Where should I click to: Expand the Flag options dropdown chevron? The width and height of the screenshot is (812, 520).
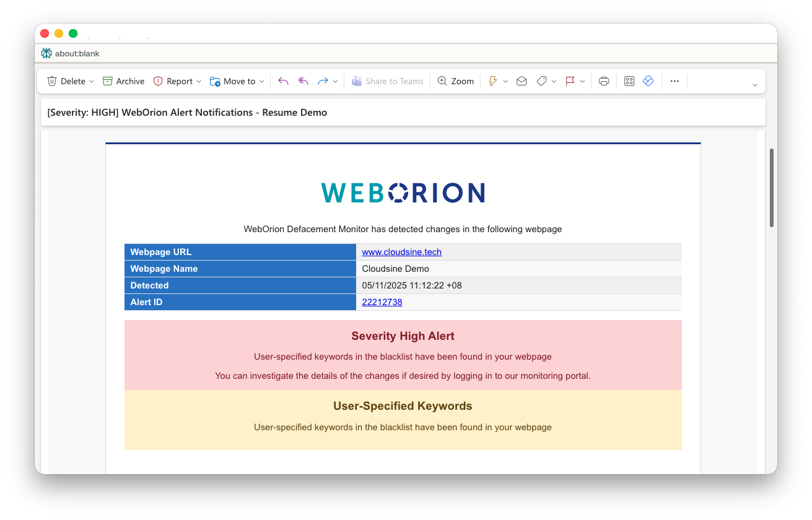pos(582,81)
